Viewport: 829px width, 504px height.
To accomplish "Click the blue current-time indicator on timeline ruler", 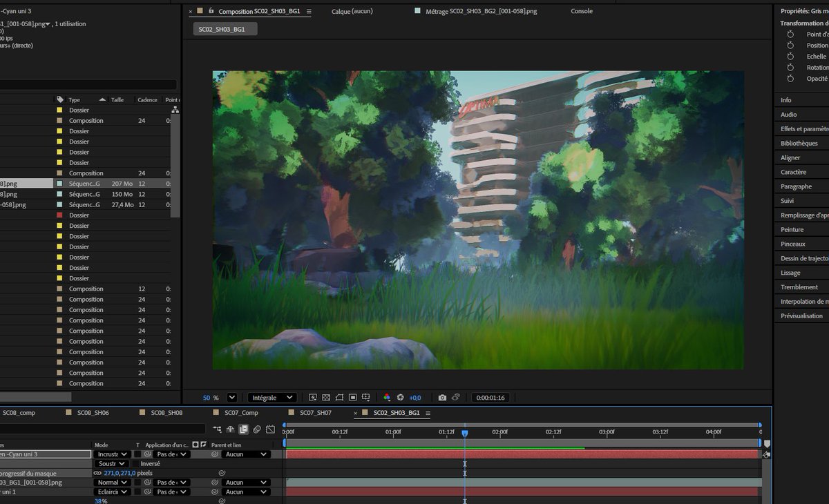I will (x=465, y=433).
